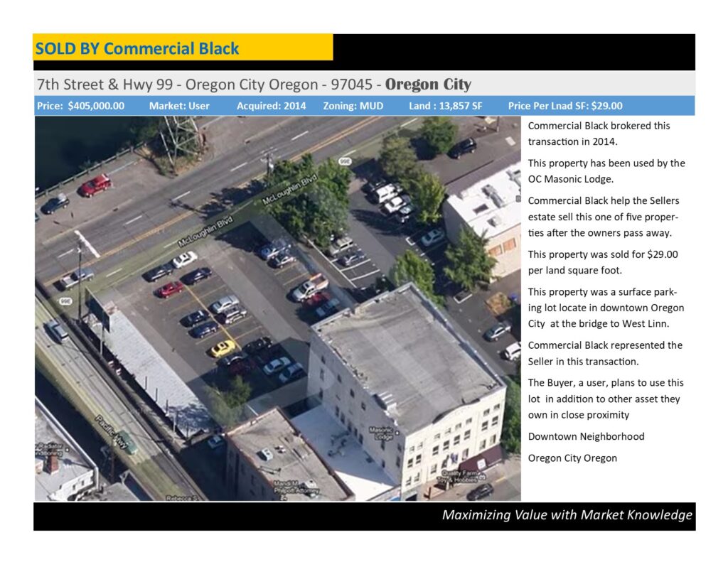The height and width of the screenshot is (562, 728).
Task: Click the Maximizing Value with Market Knowledge tagline
Action: 567,515
